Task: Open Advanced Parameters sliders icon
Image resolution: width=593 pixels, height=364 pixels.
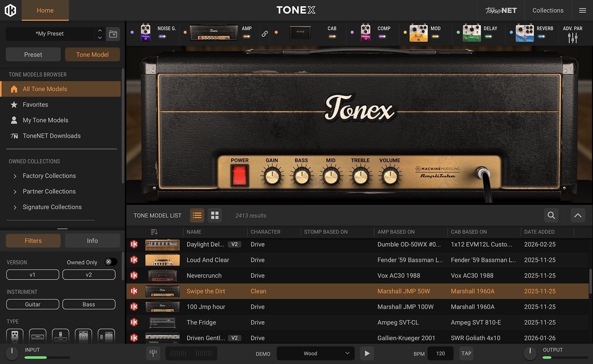Action: click(x=573, y=38)
